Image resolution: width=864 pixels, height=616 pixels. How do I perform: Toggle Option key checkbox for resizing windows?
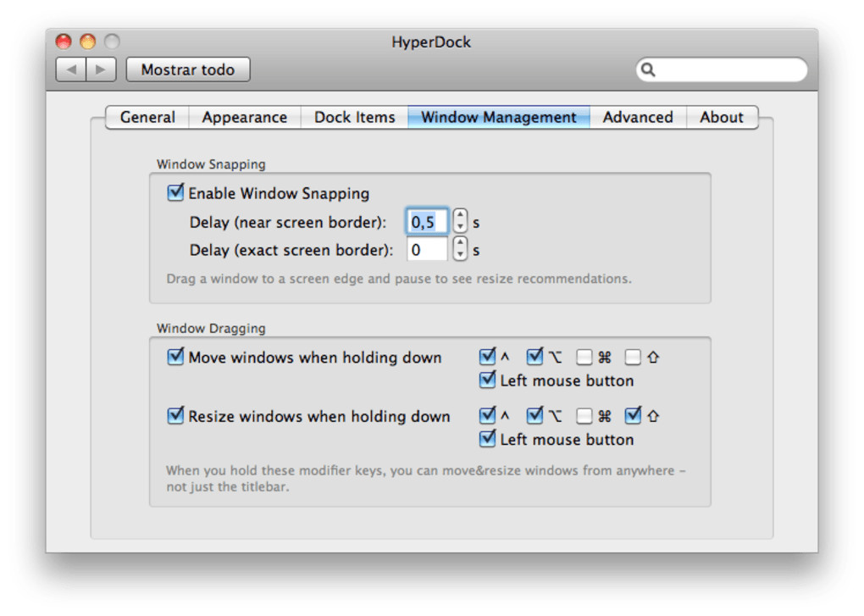(x=534, y=415)
